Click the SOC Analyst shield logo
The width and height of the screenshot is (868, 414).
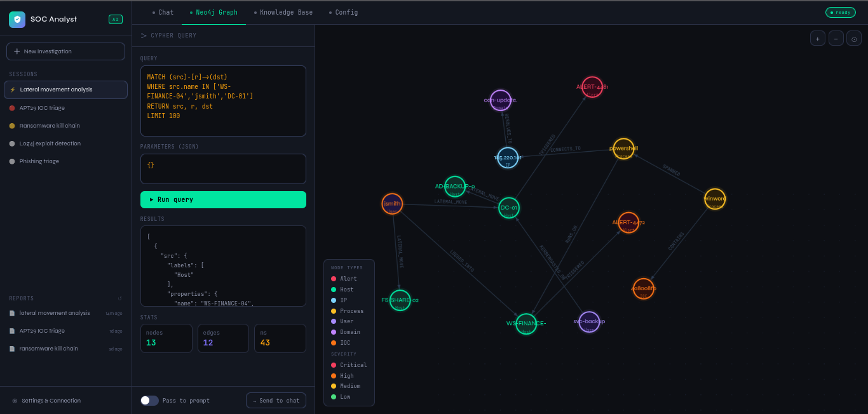coord(17,19)
